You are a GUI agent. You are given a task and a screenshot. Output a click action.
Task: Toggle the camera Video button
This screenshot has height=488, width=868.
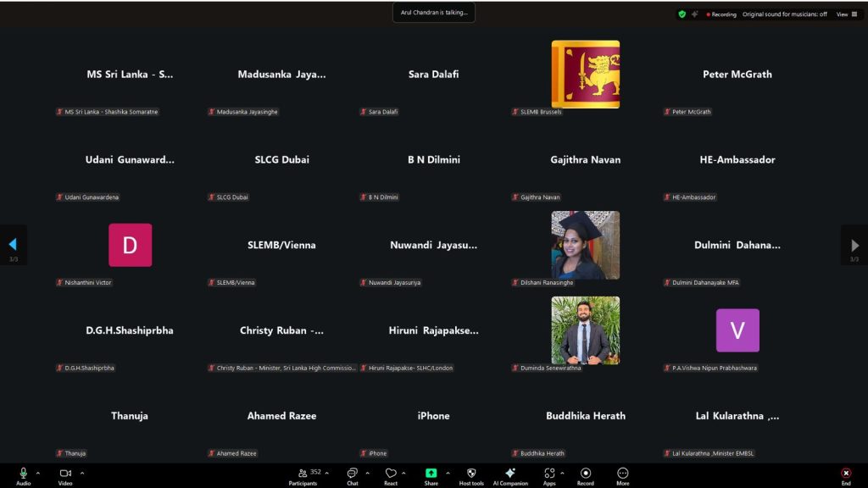tap(65, 474)
